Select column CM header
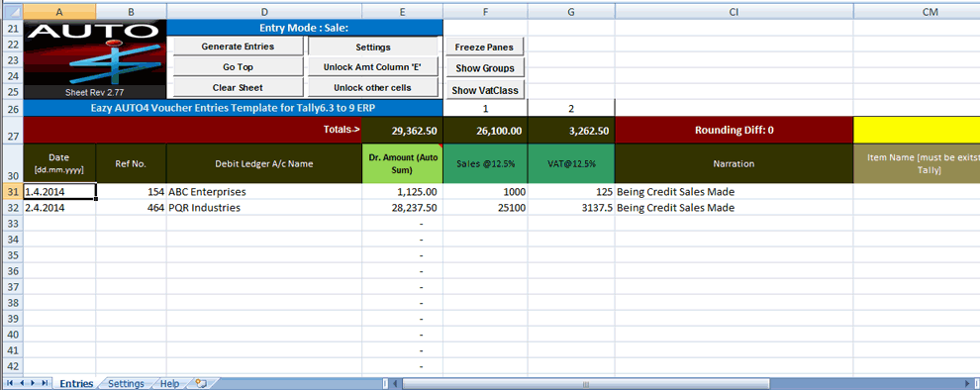The image size is (980, 390). [917, 12]
